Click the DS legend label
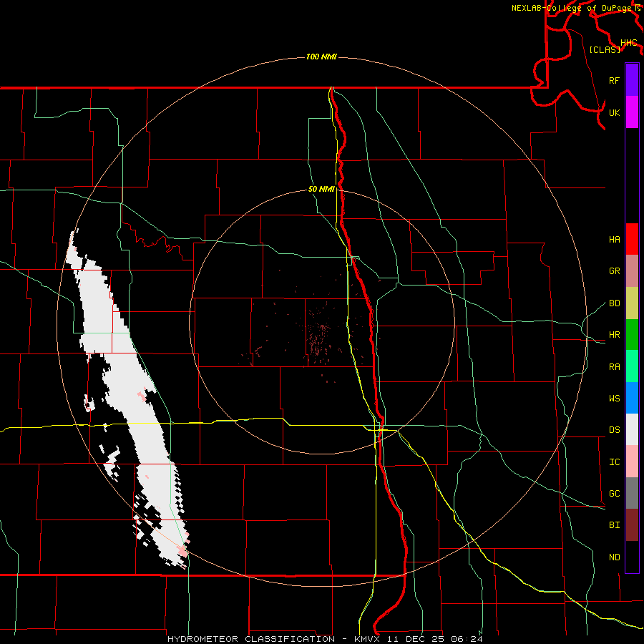The width and height of the screenshot is (644, 644). 614,429
